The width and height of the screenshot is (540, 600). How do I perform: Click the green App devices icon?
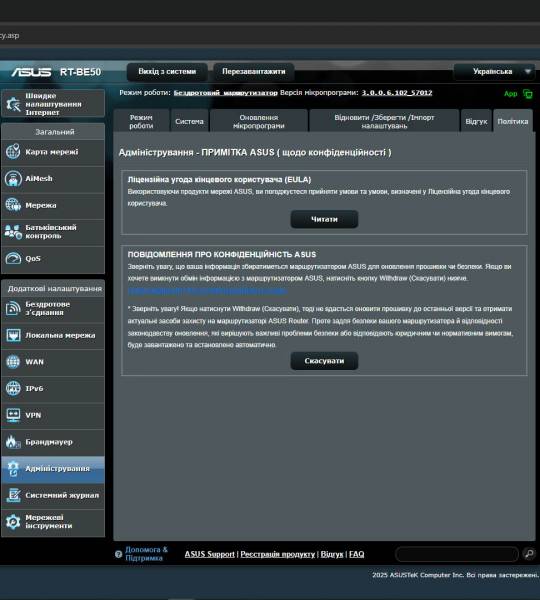[528, 94]
